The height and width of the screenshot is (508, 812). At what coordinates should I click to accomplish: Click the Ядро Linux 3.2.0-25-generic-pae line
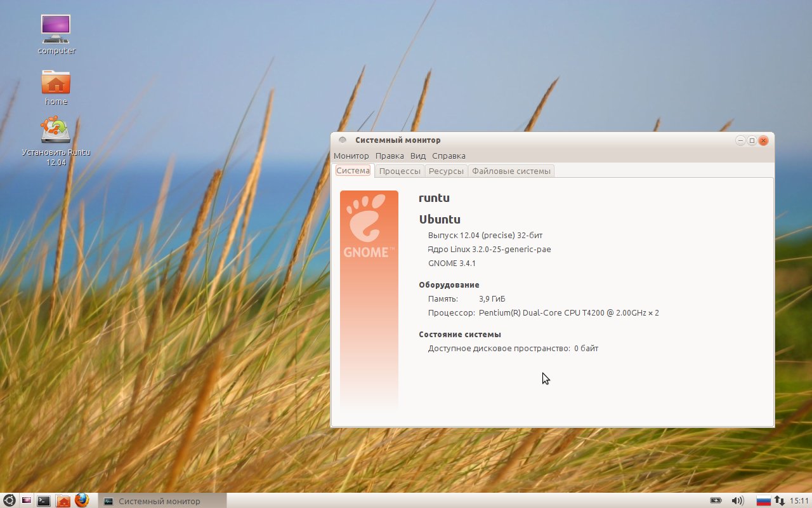tap(489, 250)
